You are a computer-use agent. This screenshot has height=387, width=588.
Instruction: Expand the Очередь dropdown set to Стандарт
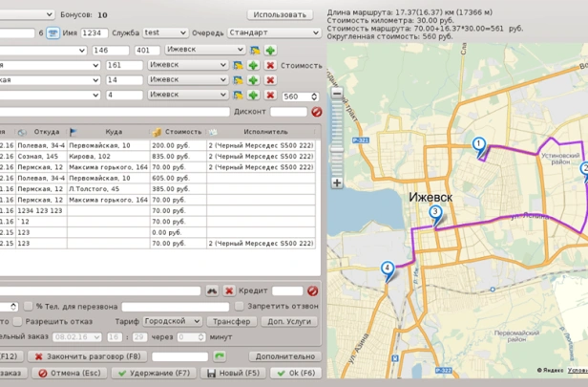[x=273, y=32]
